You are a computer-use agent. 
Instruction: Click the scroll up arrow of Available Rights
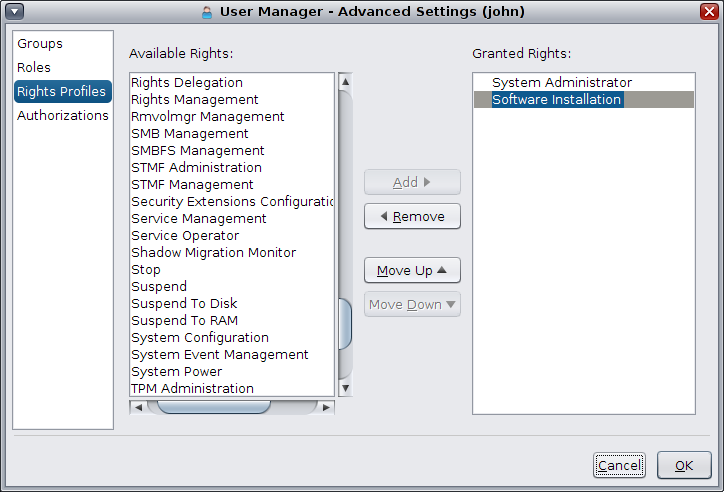click(345, 81)
